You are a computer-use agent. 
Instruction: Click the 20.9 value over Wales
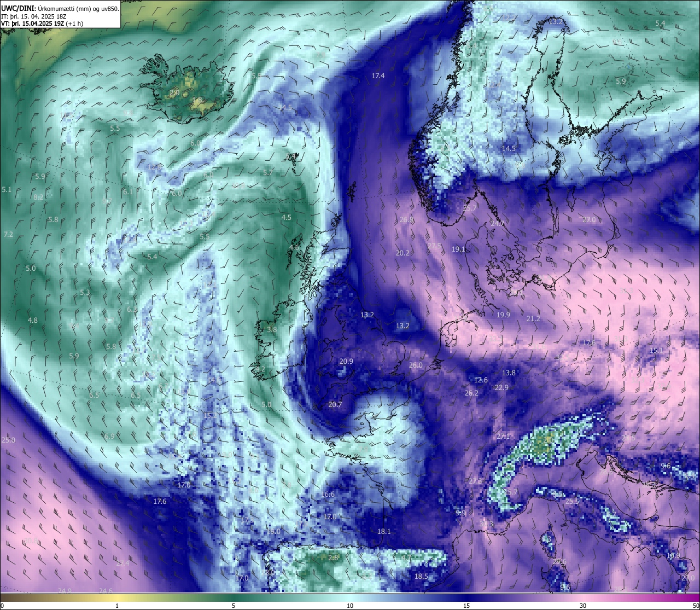click(346, 361)
